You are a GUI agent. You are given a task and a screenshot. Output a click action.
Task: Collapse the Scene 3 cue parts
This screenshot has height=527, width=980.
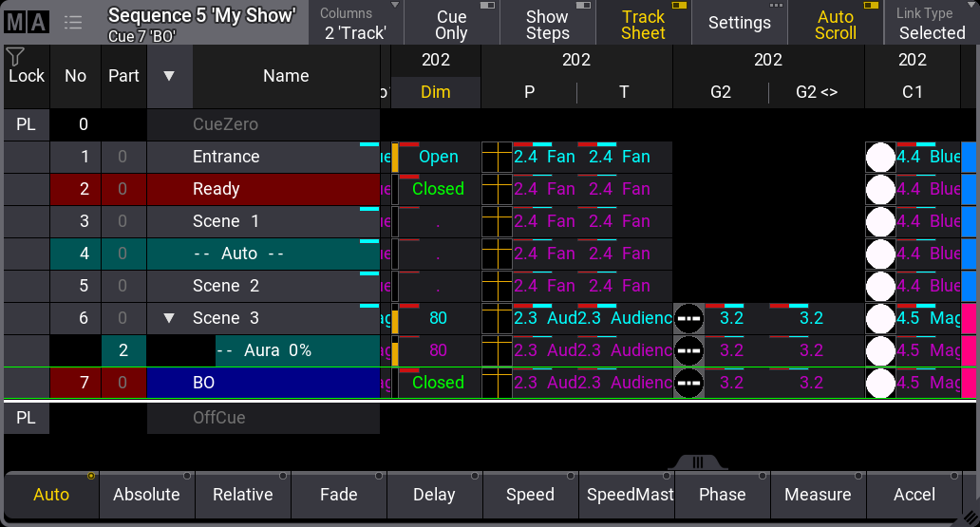[169, 318]
